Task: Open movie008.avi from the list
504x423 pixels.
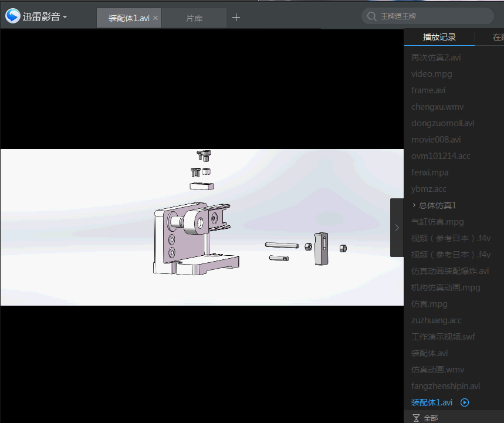Action: point(435,140)
